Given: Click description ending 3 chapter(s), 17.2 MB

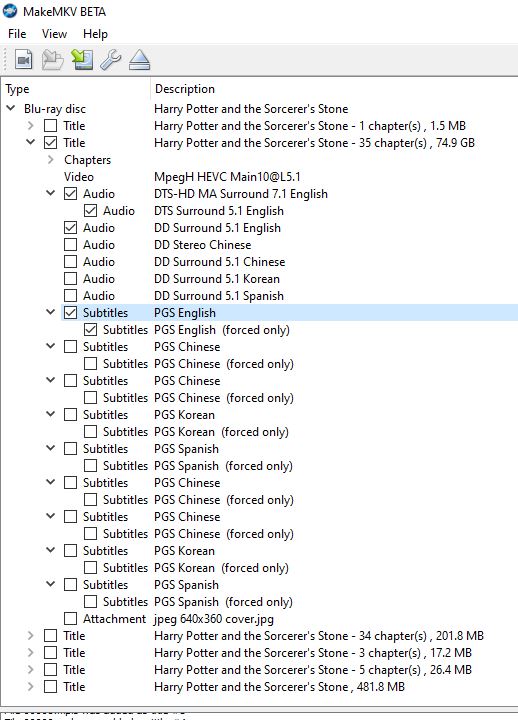Looking at the screenshot, I should (313, 652).
